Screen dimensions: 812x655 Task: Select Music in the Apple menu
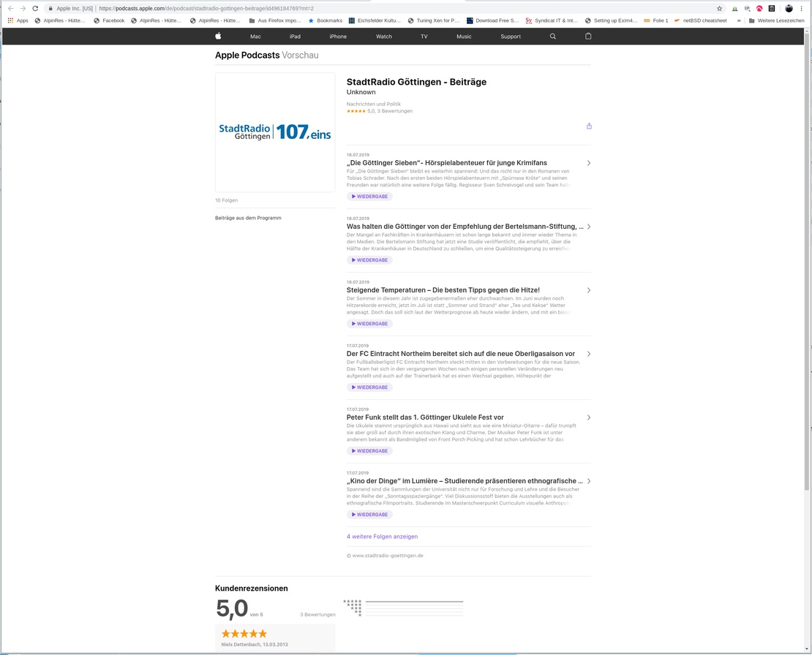click(x=464, y=37)
